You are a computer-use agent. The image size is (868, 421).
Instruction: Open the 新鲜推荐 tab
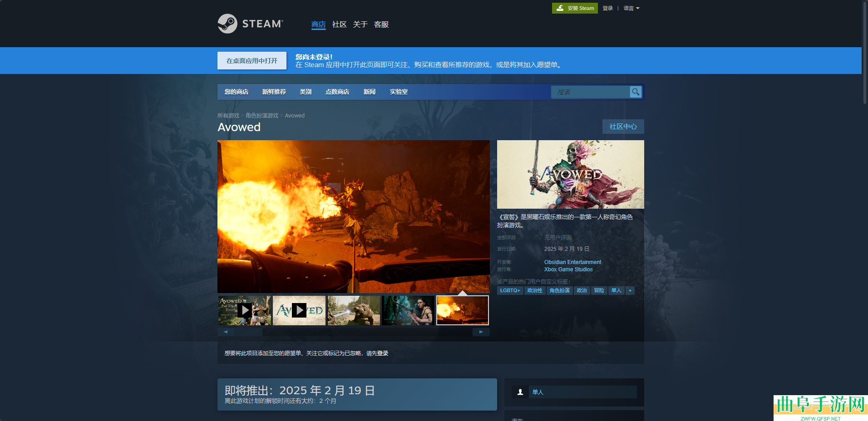pos(274,92)
